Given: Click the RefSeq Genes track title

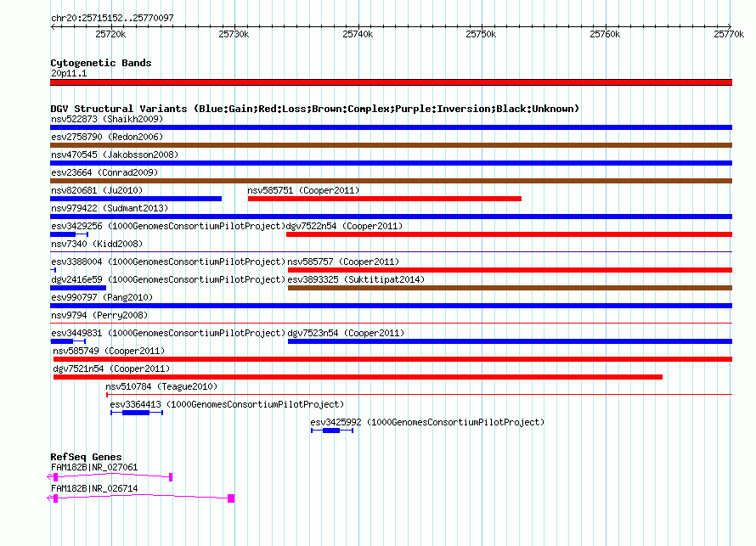Looking at the screenshot, I should coord(86,457).
